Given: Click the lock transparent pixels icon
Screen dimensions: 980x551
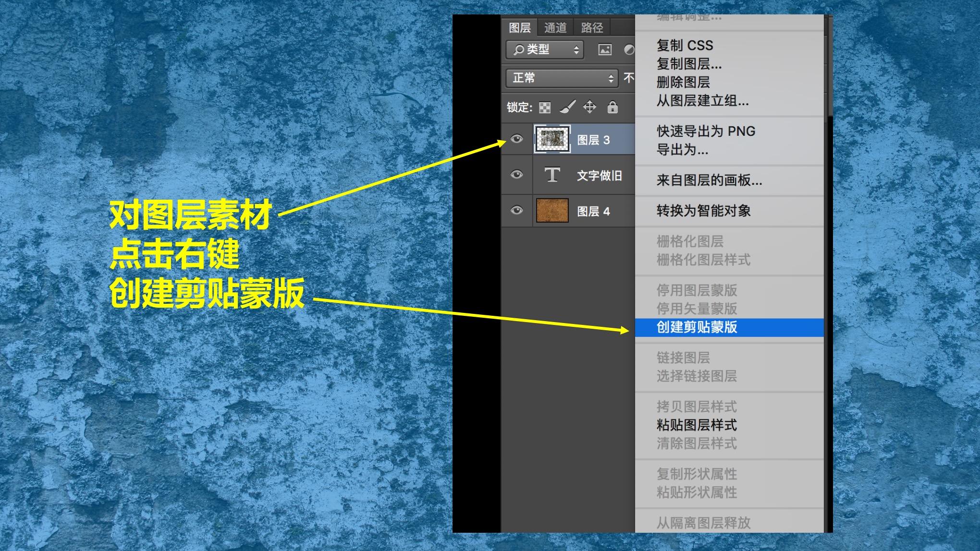Looking at the screenshot, I should click(545, 107).
